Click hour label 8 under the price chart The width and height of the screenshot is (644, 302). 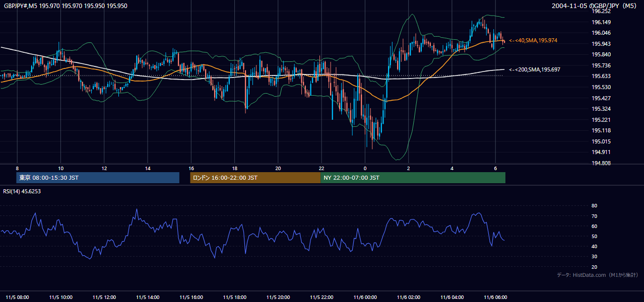(x=17, y=168)
